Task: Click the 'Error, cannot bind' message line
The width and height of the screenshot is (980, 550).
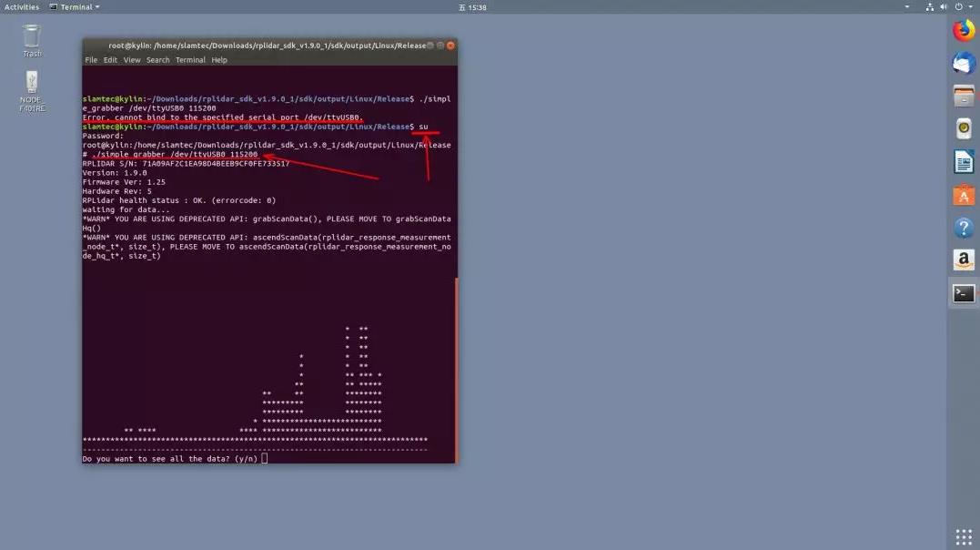Action: [223, 117]
